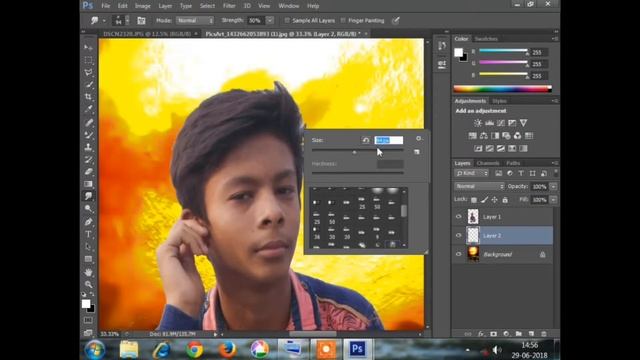Image resolution: width=640 pixels, height=360 pixels.
Task: Add Brightness/Contrast adjustment (sun icon)
Action: tap(478, 123)
